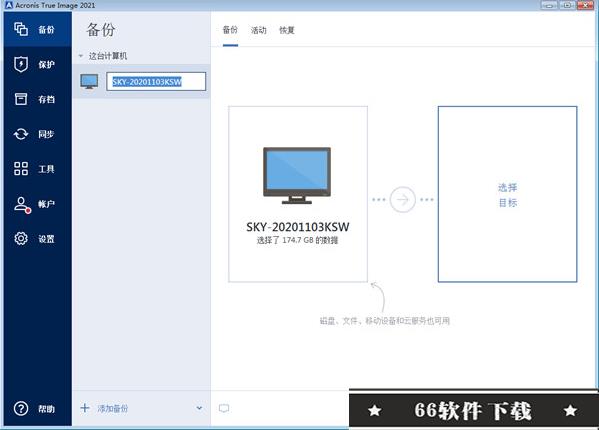This screenshot has width=599, height=430.
Task: Click the comment icon in bottom bar
Action: tap(224, 409)
